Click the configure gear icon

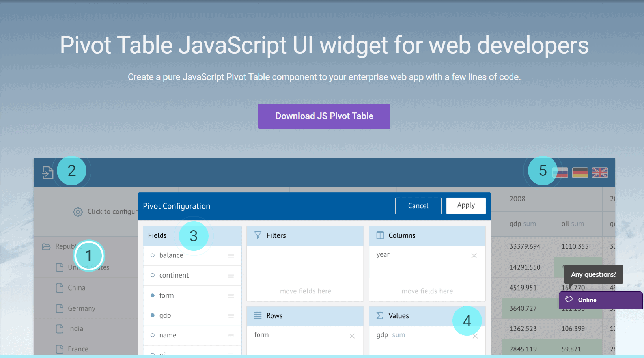click(x=78, y=212)
